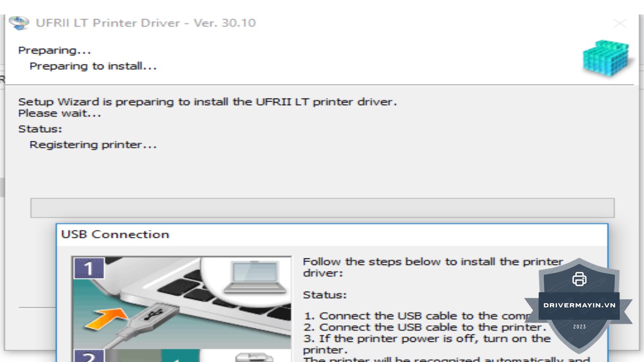Click the 2023 text on shield badge
The image size is (644, 362).
[x=580, y=327]
